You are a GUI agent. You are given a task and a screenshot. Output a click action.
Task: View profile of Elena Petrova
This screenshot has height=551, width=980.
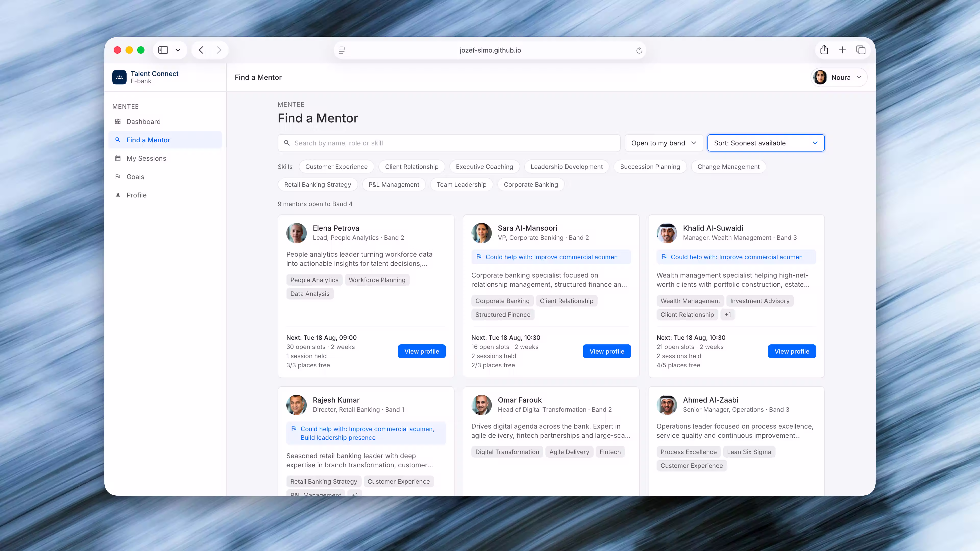coord(422,351)
